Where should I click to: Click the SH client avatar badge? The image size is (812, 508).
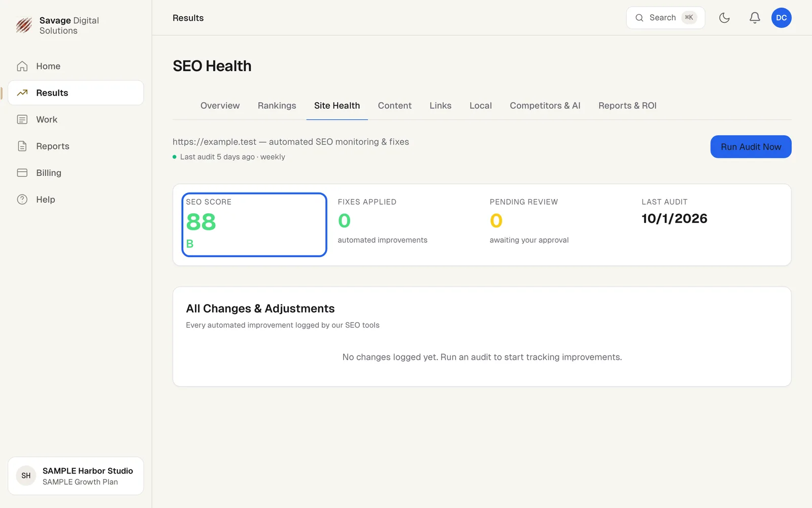click(26, 476)
